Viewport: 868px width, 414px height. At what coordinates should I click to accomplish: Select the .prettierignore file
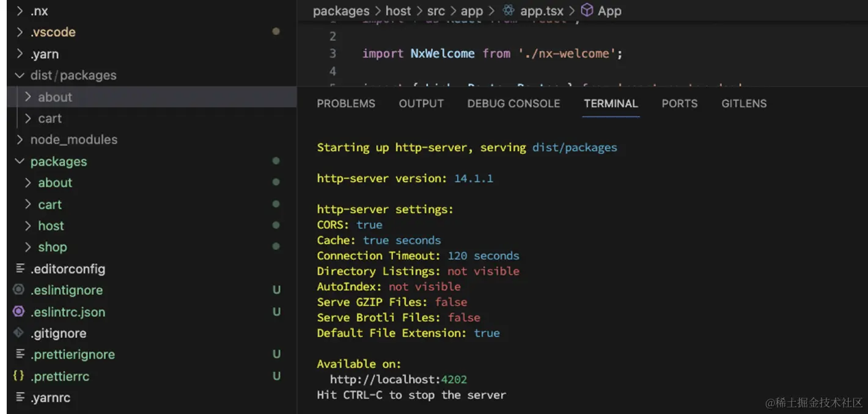(x=73, y=355)
